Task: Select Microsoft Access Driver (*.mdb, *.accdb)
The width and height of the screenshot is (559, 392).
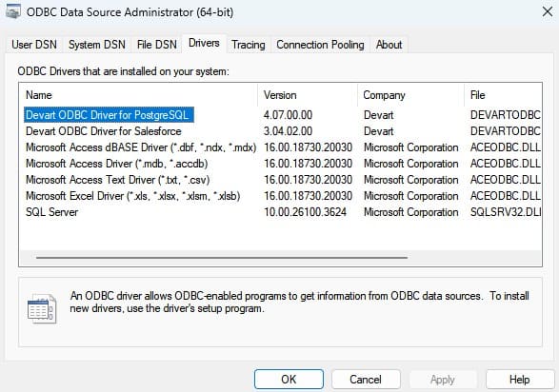Action: click(x=116, y=164)
